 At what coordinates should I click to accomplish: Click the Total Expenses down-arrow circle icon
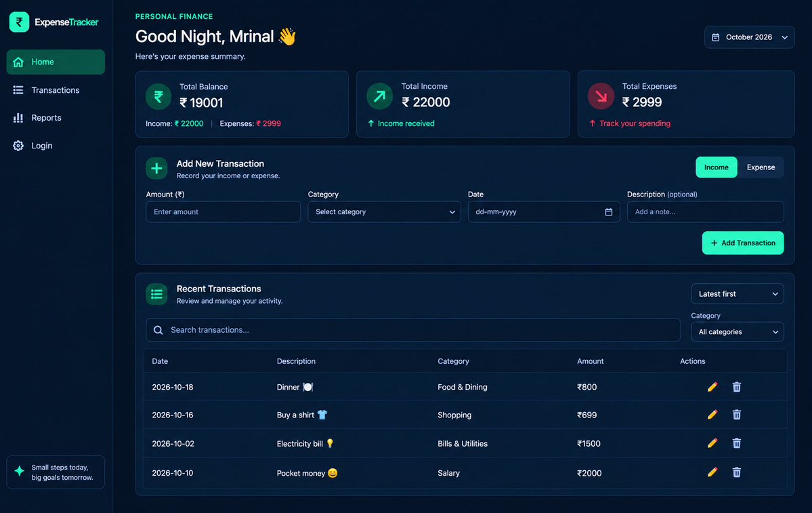click(x=601, y=96)
